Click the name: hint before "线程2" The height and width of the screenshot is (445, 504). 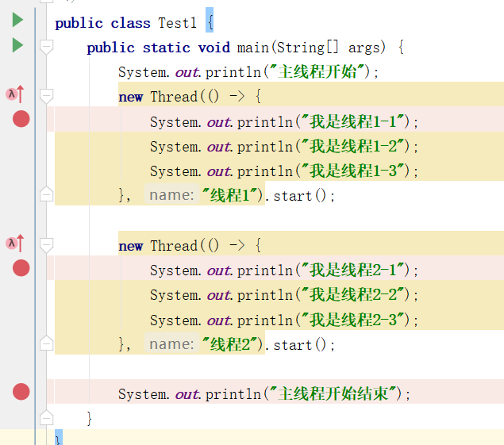click(171, 343)
